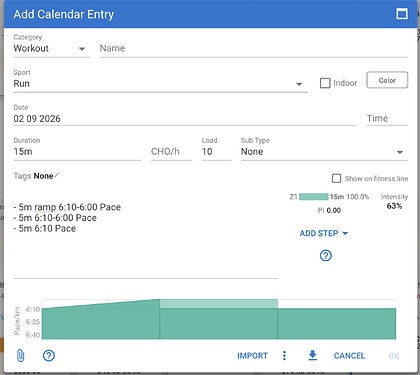Enable the Indoor checkbox
The height and width of the screenshot is (375, 420).
325,83
